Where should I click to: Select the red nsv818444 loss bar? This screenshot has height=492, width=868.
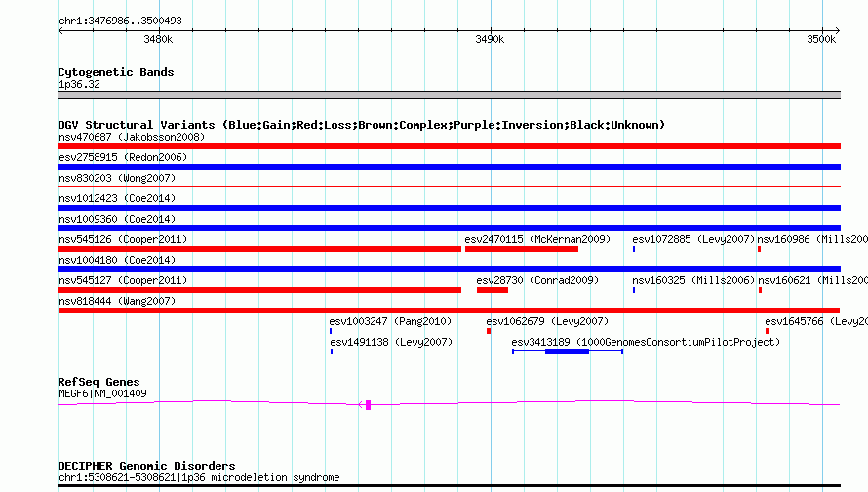pyautogui.click(x=449, y=310)
